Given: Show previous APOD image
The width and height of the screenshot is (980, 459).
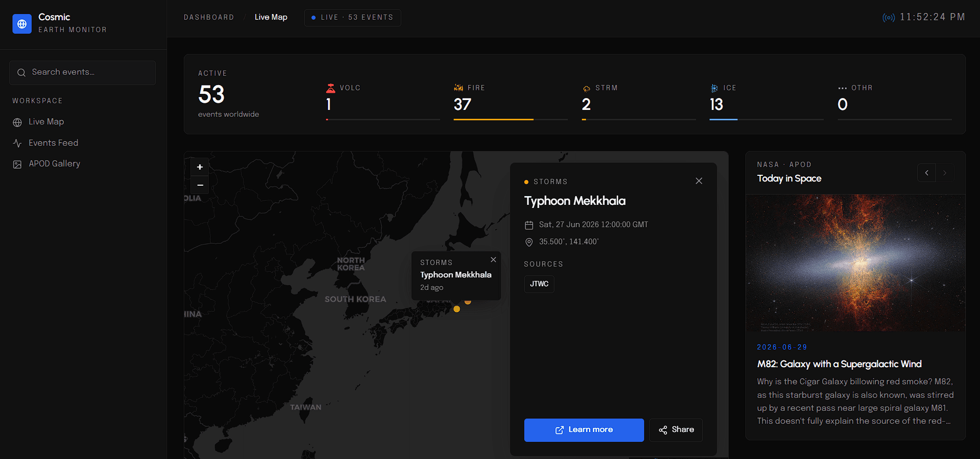Looking at the screenshot, I should tap(927, 173).
